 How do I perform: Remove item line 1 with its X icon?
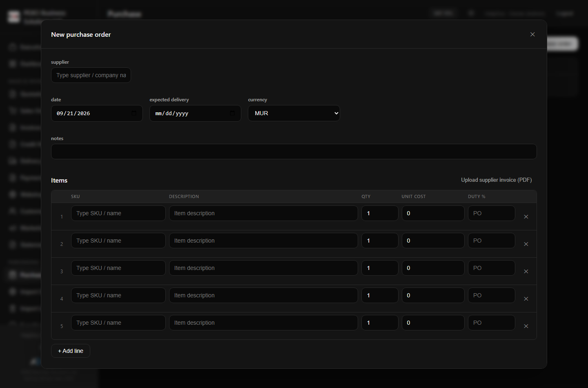click(526, 217)
